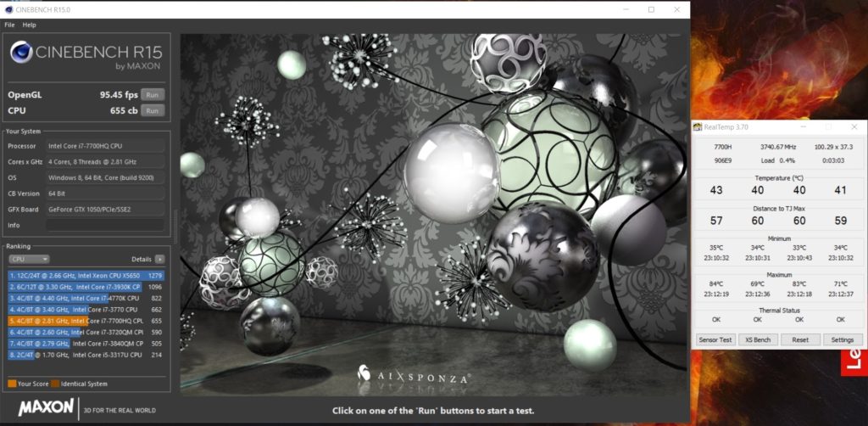Open the CPU ranking type dropdown
Viewport: 868px width, 426px height.
pos(29,259)
